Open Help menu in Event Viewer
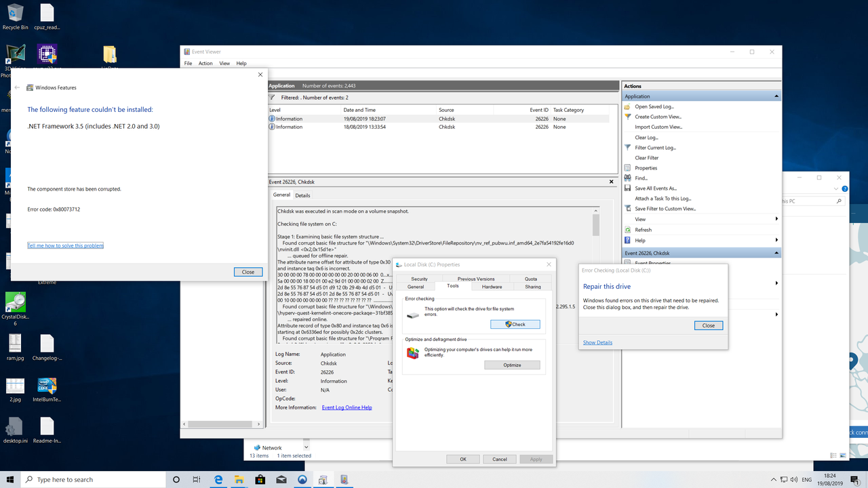This screenshot has height=488, width=868. (x=241, y=63)
